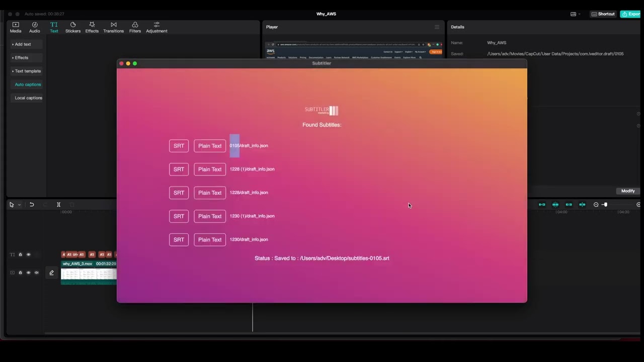Open the pointer tool dropdown arrow

tap(20, 205)
